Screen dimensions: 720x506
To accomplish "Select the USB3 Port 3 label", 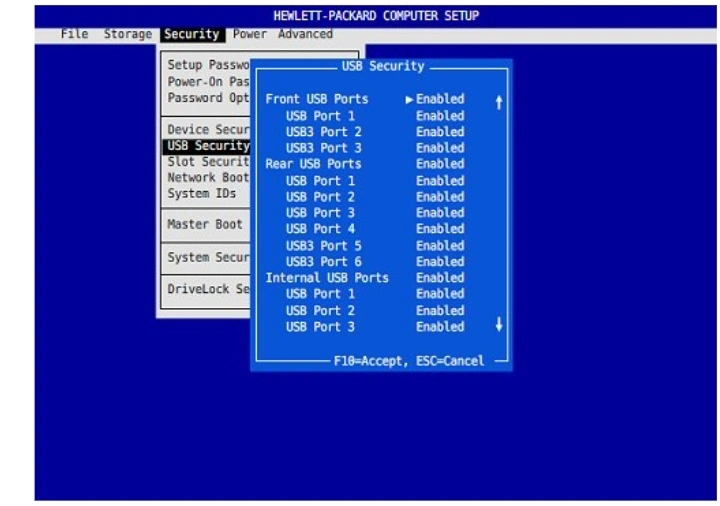I will pos(324,148).
